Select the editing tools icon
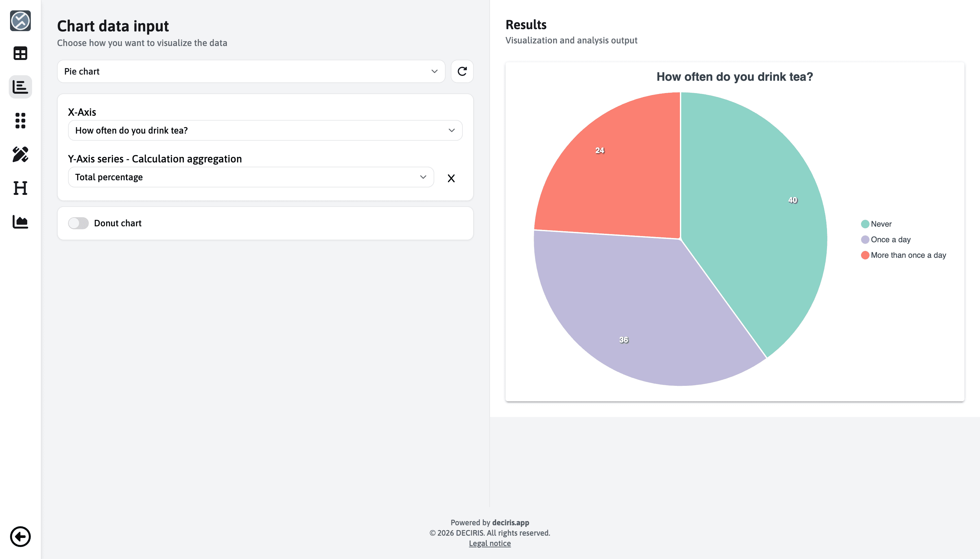 point(20,155)
